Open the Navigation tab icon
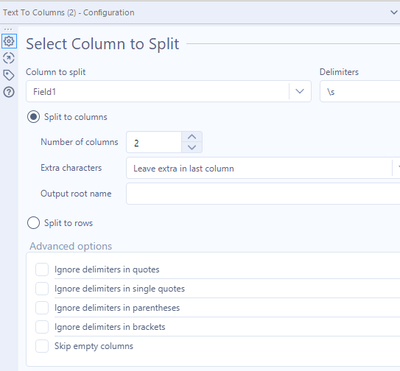400x371 pixels. [9, 58]
